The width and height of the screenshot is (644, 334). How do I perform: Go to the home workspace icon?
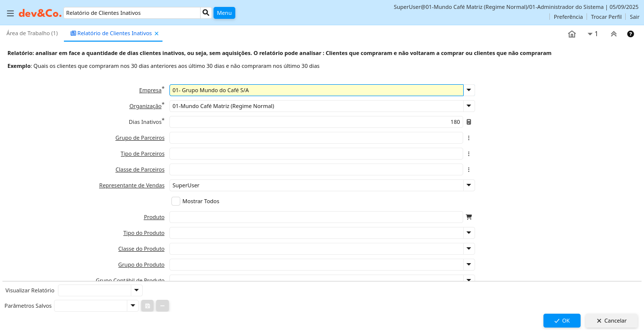pos(572,34)
